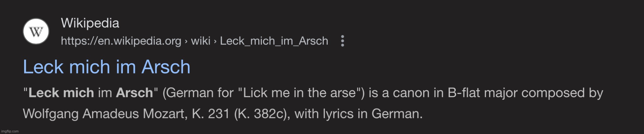Click the Wikipedia globe favicon
The image size is (644, 134).
coord(36,31)
